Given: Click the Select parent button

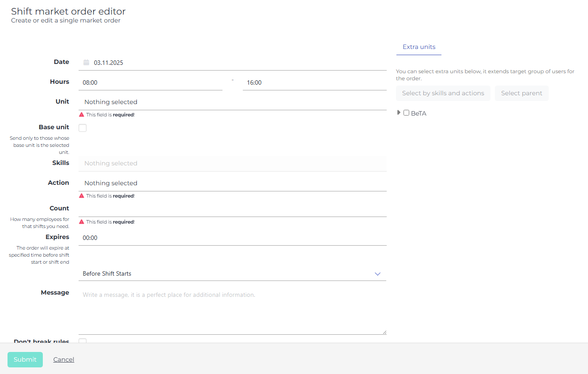Looking at the screenshot, I should pyautogui.click(x=521, y=93).
